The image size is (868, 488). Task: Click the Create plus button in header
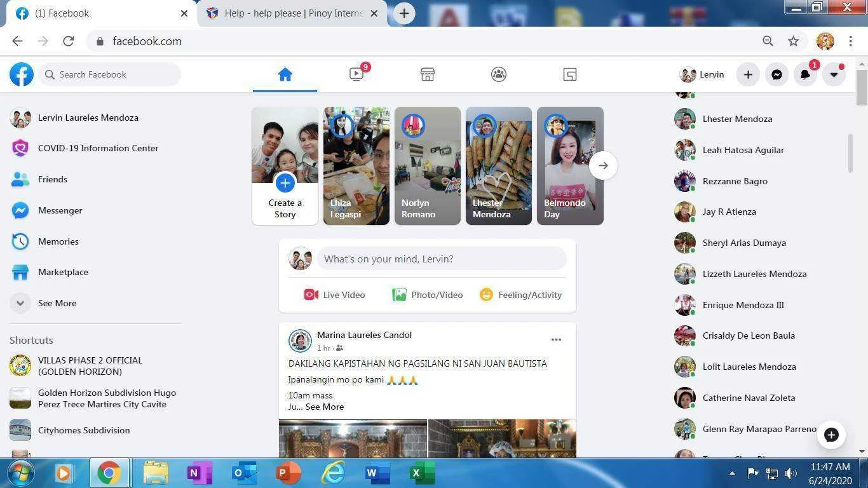click(x=748, y=74)
